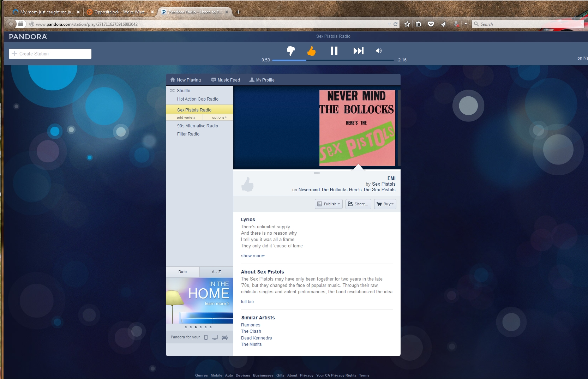Play Filter Radio station
Image resolution: width=588 pixels, height=379 pixels.
coord(188,134)
